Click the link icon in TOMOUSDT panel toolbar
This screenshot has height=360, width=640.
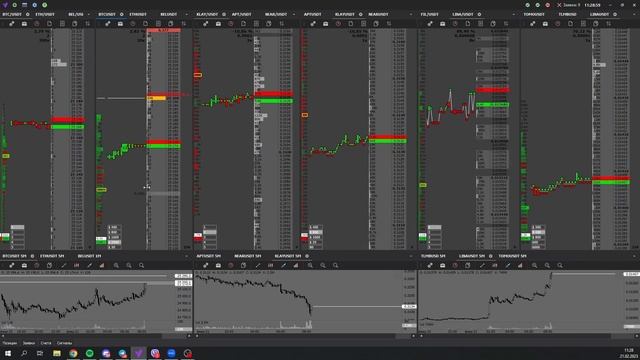coord(533,24)
